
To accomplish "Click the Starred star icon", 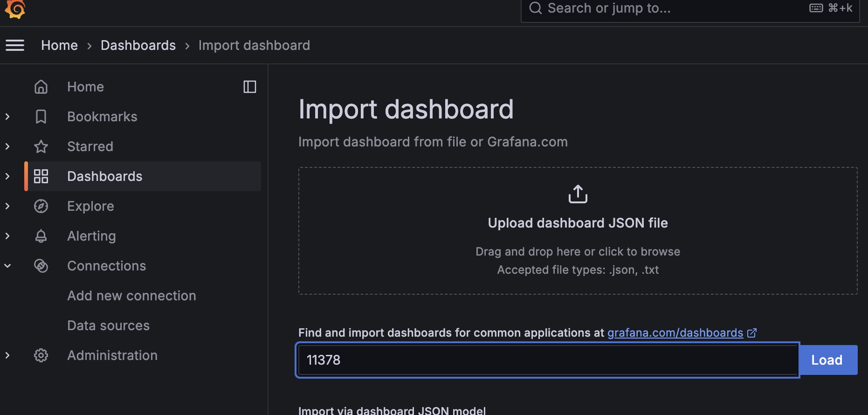I will click(41, 146).
